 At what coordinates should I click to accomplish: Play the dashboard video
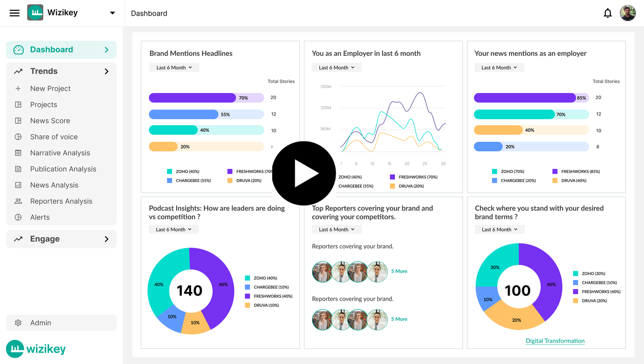[304, 173]
